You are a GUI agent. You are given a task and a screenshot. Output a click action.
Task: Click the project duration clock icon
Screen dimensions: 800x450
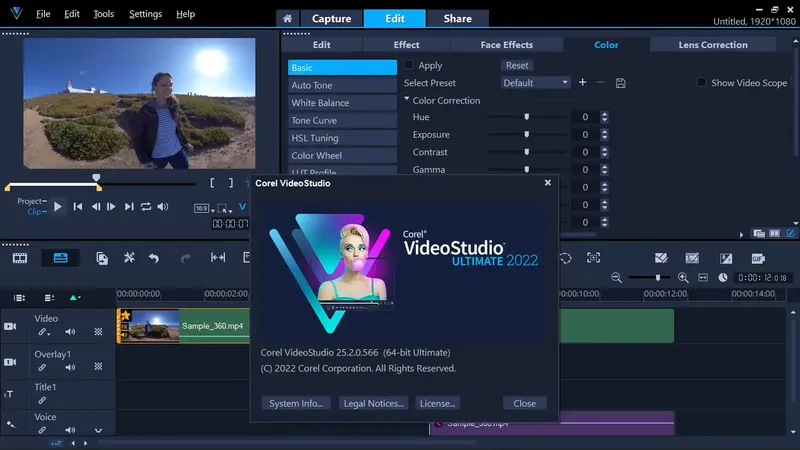[x=723, y=278]
